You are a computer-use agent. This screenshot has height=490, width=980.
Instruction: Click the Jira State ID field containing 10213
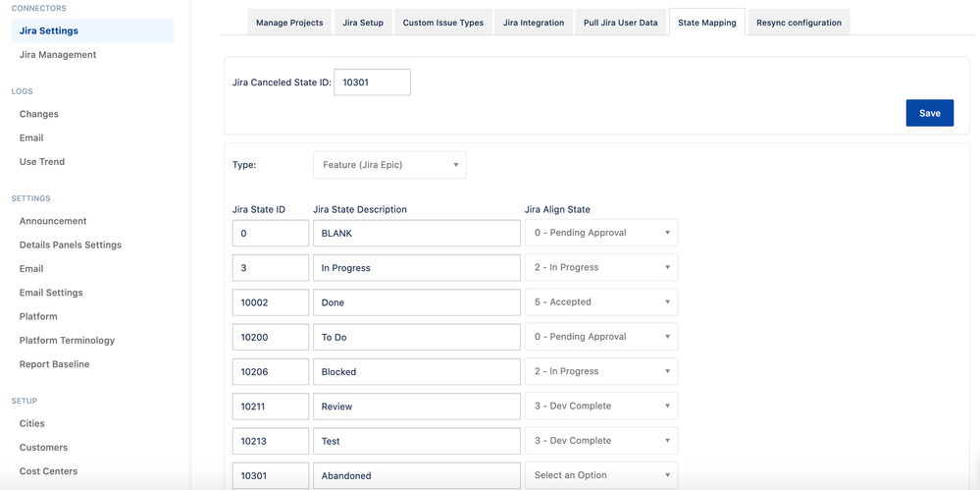[x=271, y=441]
